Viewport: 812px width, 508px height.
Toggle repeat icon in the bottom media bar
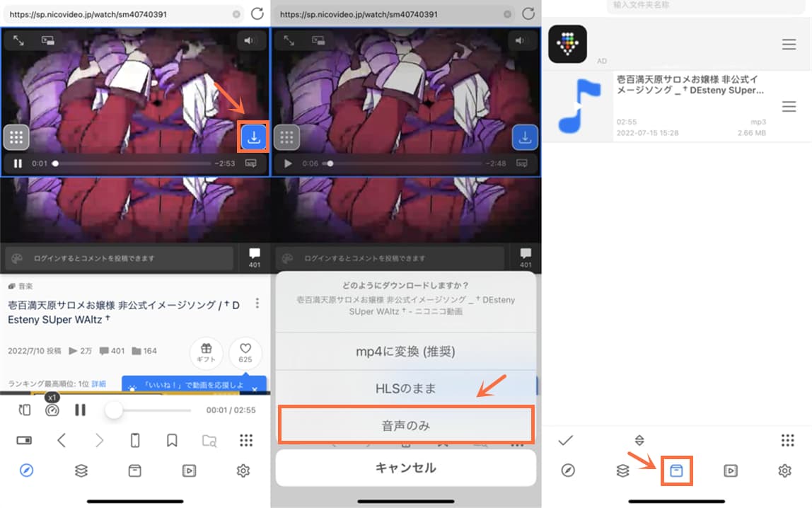coord(24,410)
